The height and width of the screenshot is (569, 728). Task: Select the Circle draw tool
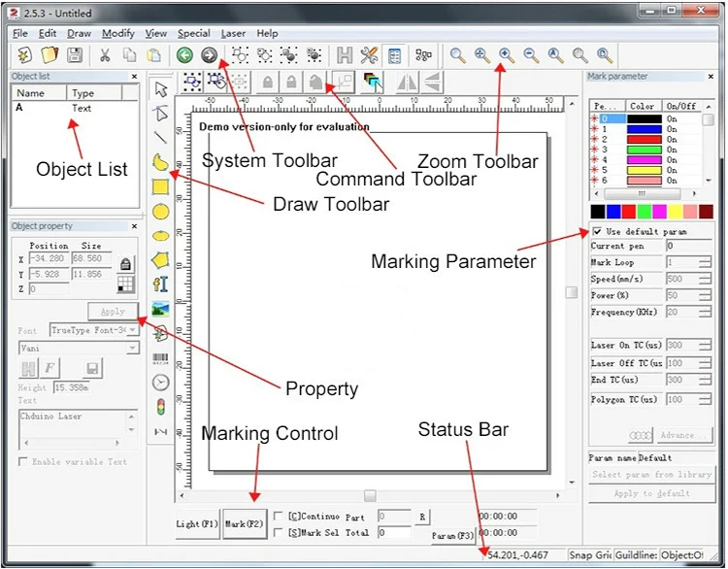(160, 212)
